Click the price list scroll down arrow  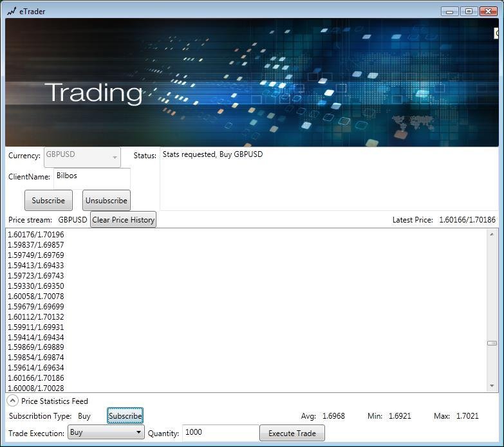(x=492, y=386)
